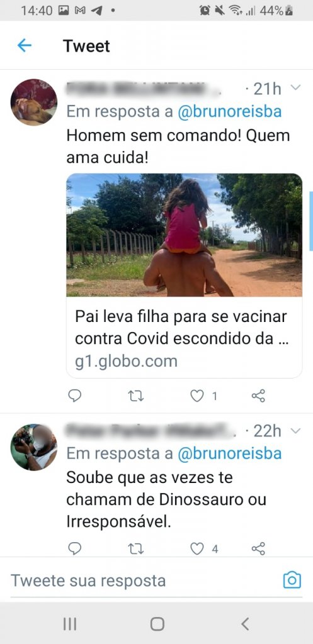Open dog profile picture of first replier
This screenshot has height=644, width=313.
[34, 103]
